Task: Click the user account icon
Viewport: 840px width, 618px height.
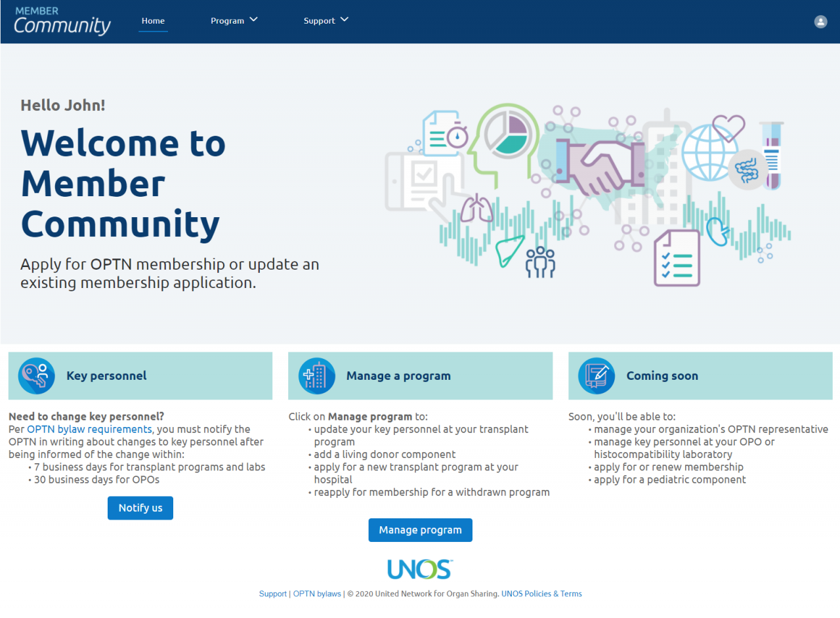Action: [x=820, y=22]
